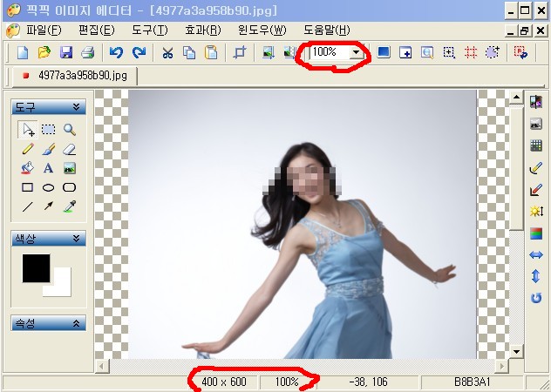Pick the Color picker eyedropper tool
This screenshot has width=551, height=392.
coord(70,206)
